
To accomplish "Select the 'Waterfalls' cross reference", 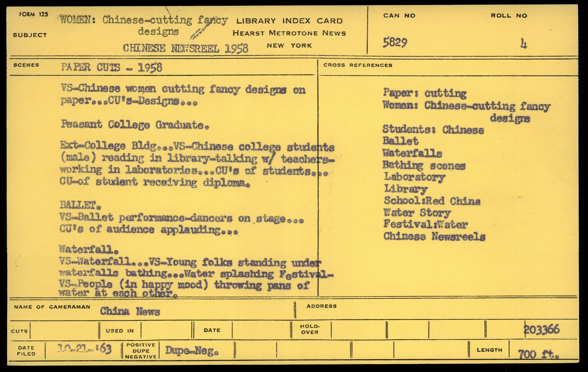I will coord(412,153).
